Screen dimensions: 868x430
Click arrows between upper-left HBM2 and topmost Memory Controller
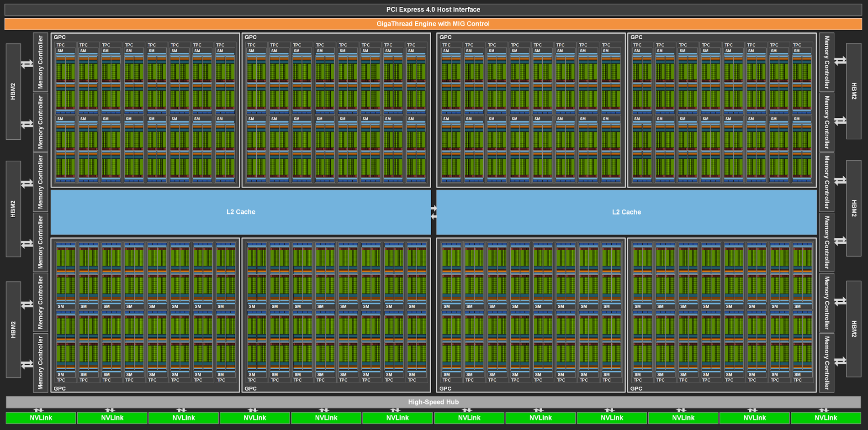pos(27,64)
